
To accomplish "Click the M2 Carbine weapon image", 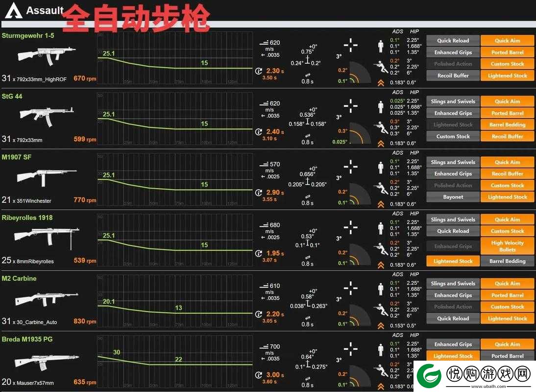I will tap(47, 299).
